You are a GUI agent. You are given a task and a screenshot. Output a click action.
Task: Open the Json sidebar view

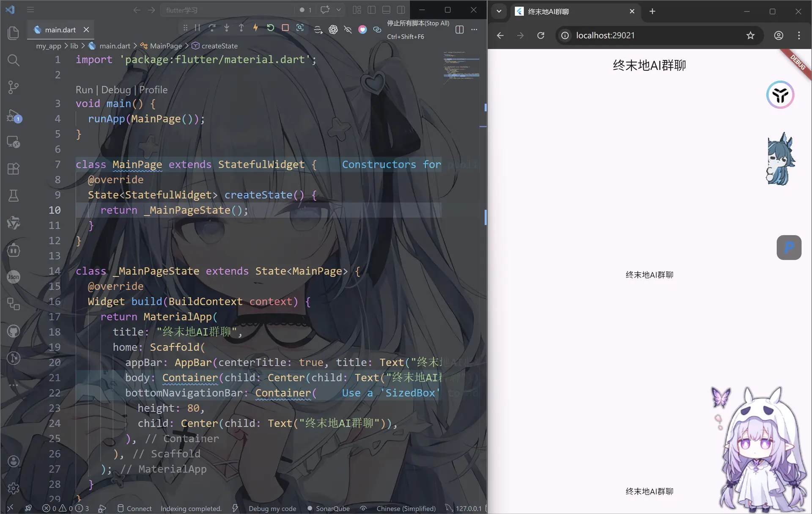click(x=14, y=277)
